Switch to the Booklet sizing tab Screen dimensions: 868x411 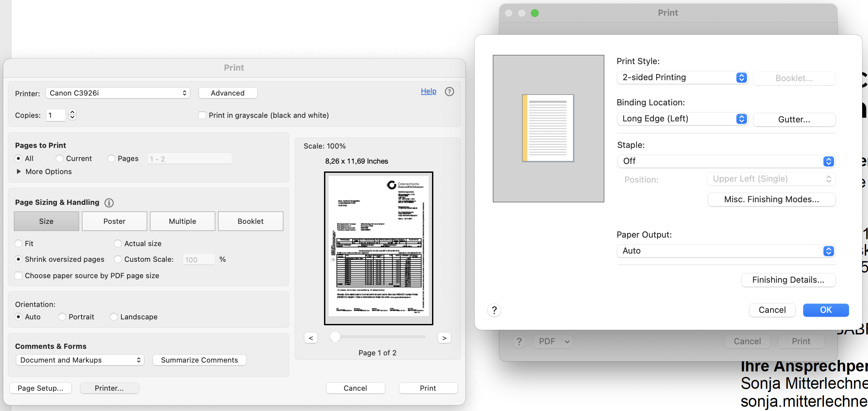tap(250, 221)
